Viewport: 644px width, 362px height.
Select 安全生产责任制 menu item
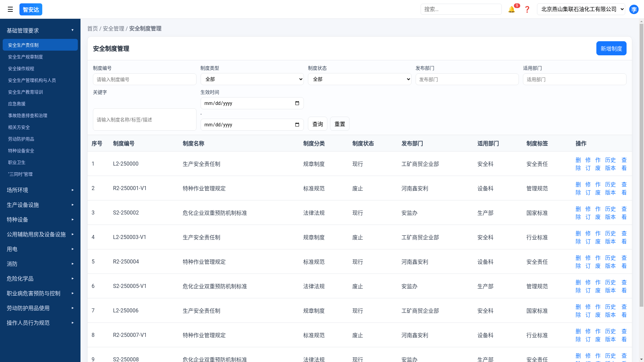click(x=40, y=45)
